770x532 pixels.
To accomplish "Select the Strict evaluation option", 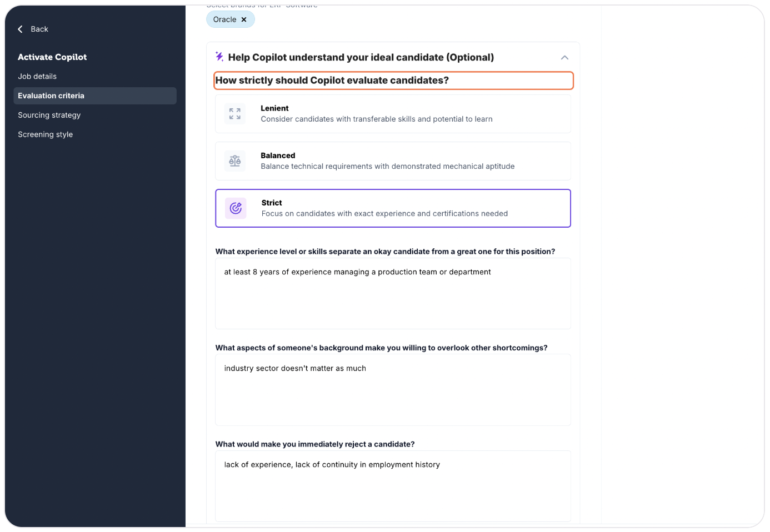I will pos(393,208).
